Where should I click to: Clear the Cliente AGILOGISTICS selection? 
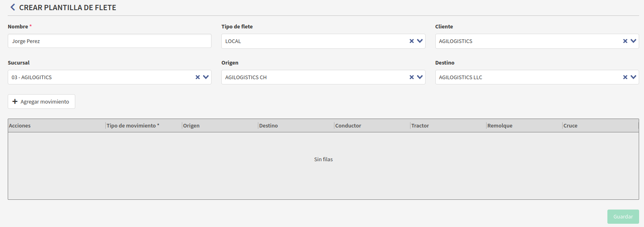pyautogui.click(x=625, y=41)
